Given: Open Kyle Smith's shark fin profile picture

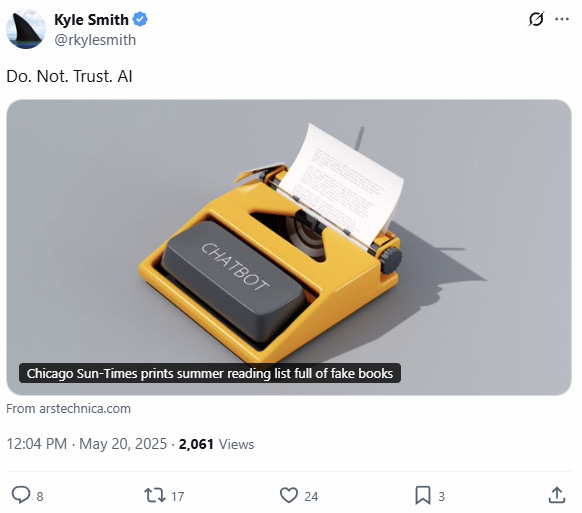Looking at the screenshot, I should pos(26,29).
